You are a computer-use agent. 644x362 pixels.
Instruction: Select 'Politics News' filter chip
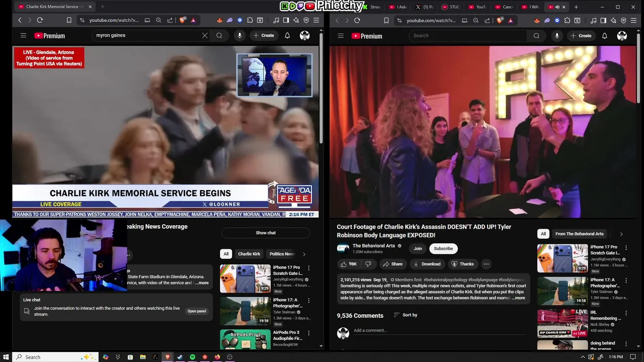click(282, 254)
